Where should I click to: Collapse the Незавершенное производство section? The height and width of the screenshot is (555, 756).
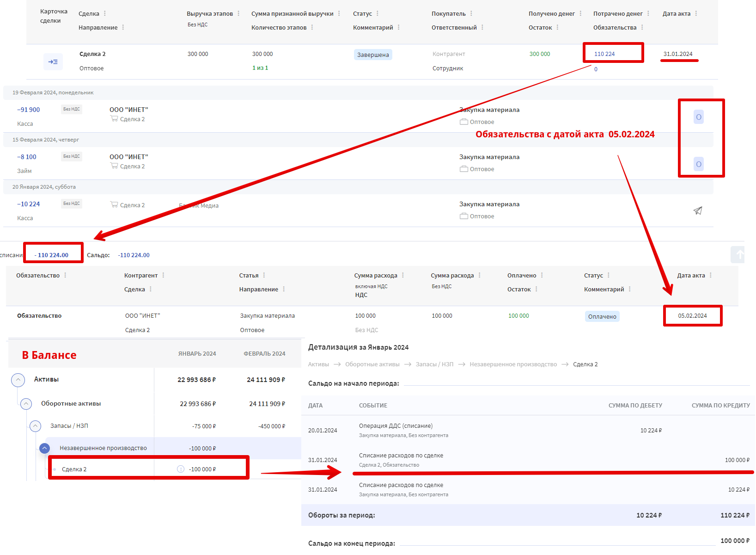coord(45,448)
